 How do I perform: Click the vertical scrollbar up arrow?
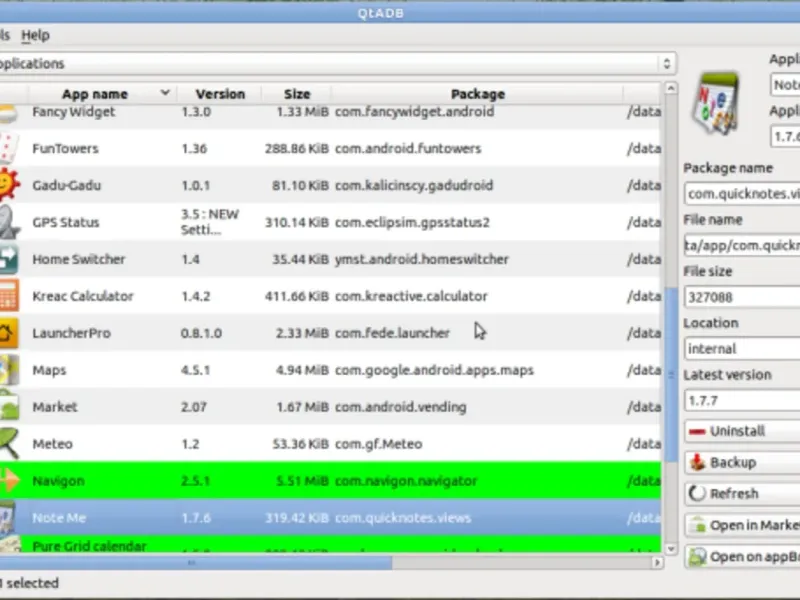[671, 88]
